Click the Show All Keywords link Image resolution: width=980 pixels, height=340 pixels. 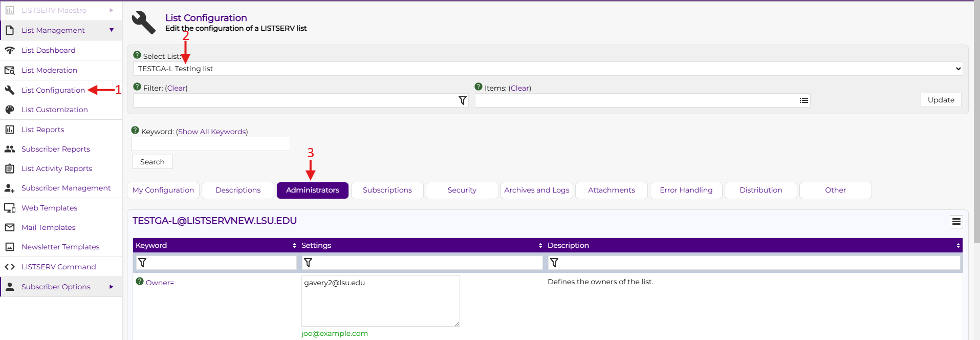(212, 132)
